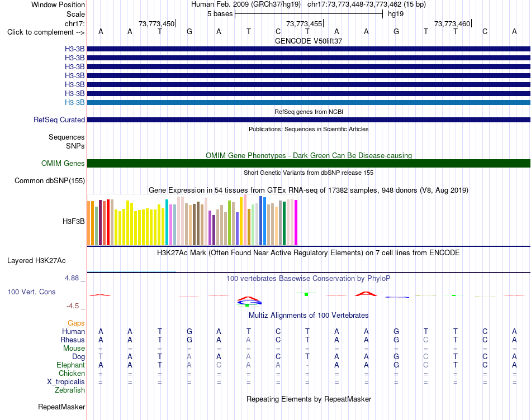Open 'RefSeq genes from NCBI' track title
Viewport: 531px width, 420px height.
pyautogui.click(x=309, y=112)
